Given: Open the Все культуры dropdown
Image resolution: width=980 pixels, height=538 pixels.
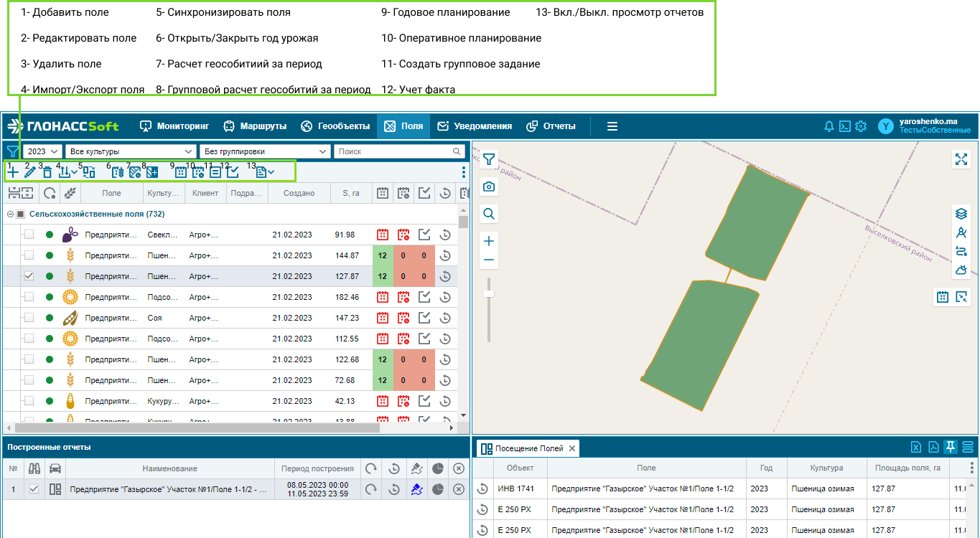Looking at the screenshot, I should tap(130, 151).
